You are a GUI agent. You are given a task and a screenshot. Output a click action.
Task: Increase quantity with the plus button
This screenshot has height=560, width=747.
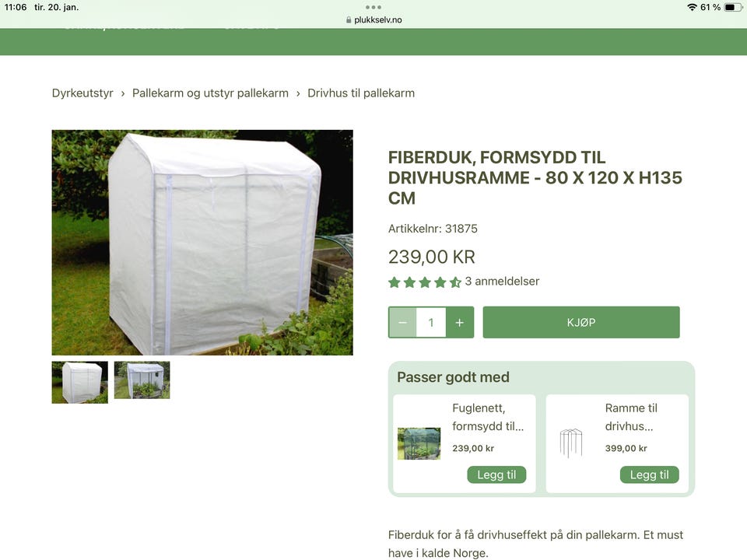[460, 322]
